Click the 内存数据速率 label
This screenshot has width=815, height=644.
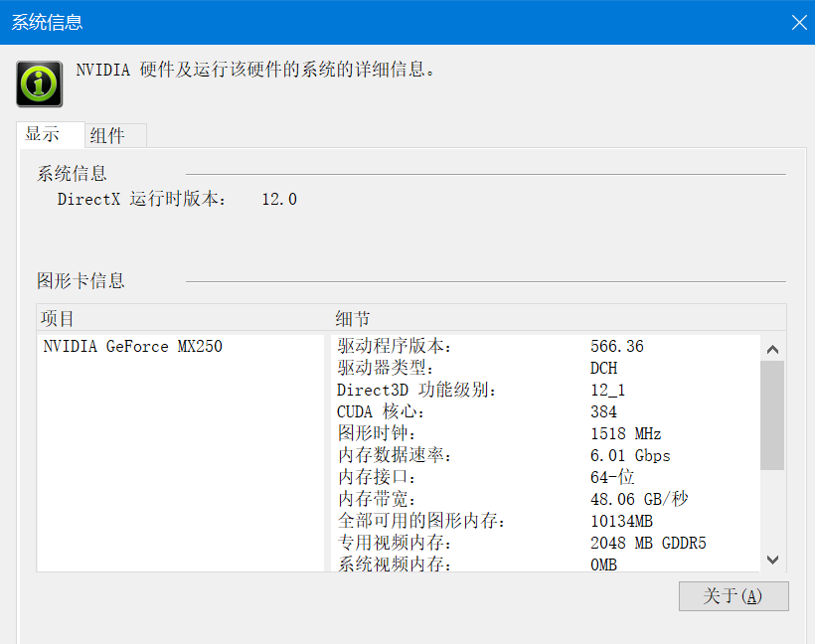(395, 455)
